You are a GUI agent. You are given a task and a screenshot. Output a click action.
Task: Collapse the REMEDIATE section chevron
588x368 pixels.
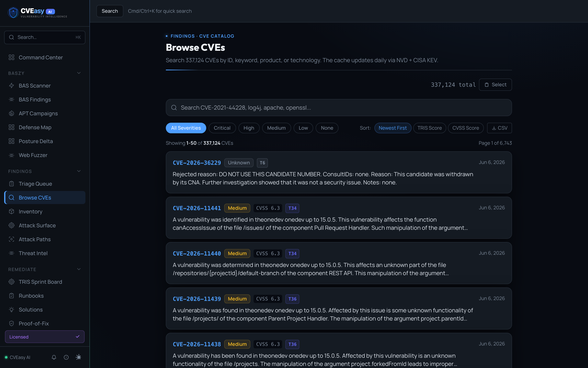[x=79, y=269]
